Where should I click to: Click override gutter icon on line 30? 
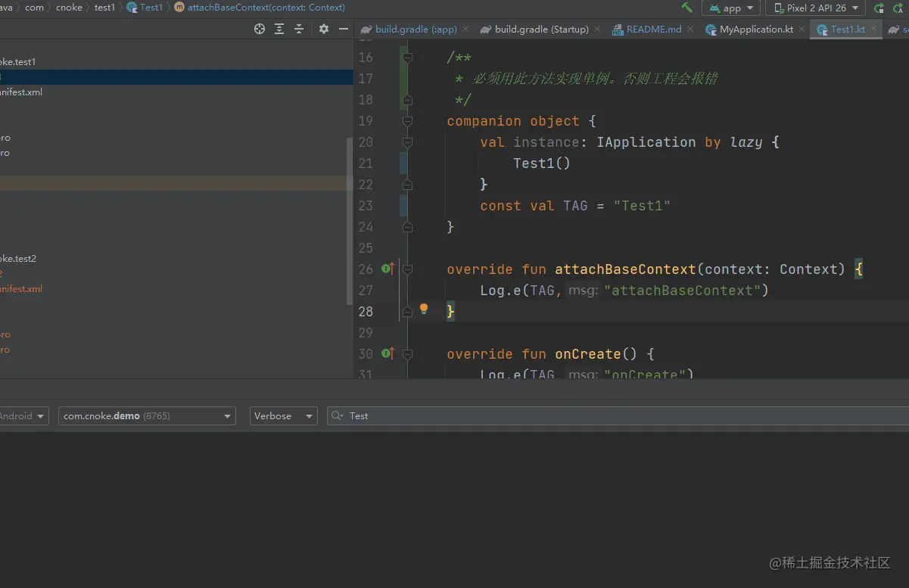coord(387,353)
